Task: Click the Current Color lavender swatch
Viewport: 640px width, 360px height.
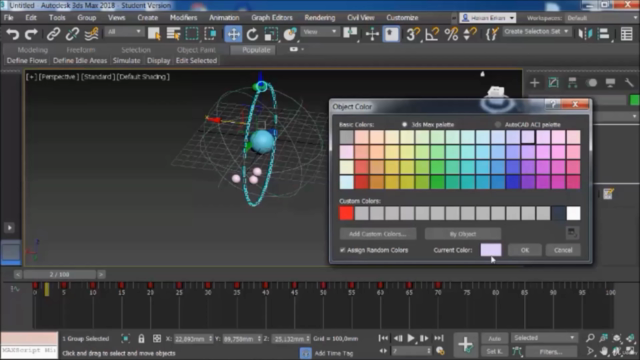Action: pos(491,250)
